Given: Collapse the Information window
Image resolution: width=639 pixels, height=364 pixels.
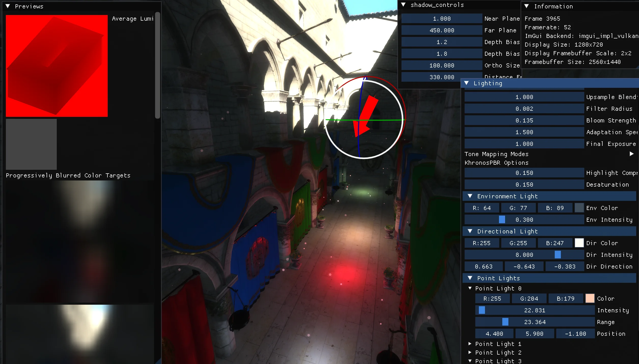Looking at the screenshot, I should (x=526, y=6).
